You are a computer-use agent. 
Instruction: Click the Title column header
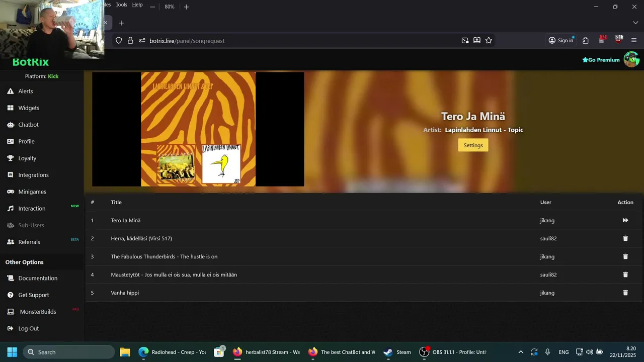click(116, 202)
